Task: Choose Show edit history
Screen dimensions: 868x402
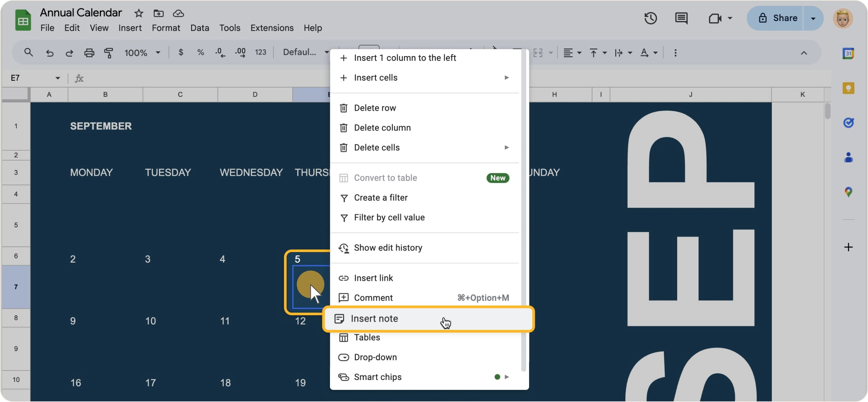Action: click(x=388, y=248)
